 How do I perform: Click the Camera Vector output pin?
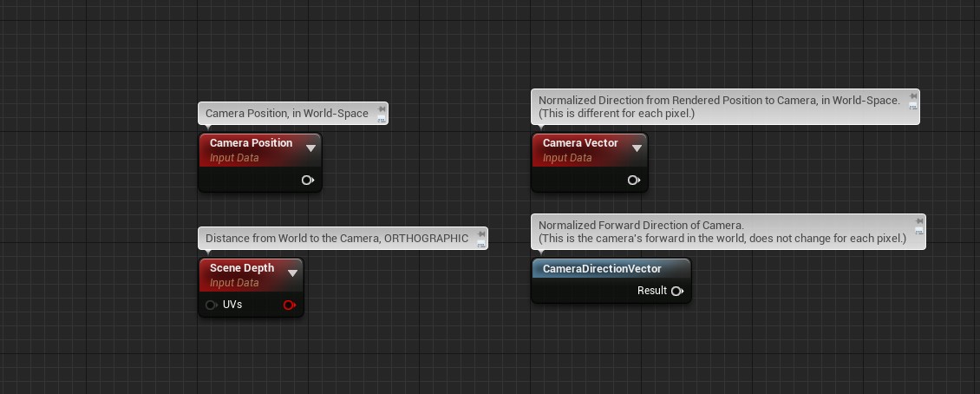coord(633,181)
